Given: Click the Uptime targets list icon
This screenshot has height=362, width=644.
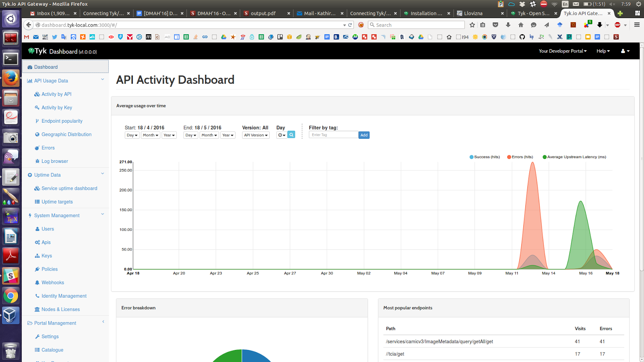Looking at the screenshot, I should click(x=37, y=202).
